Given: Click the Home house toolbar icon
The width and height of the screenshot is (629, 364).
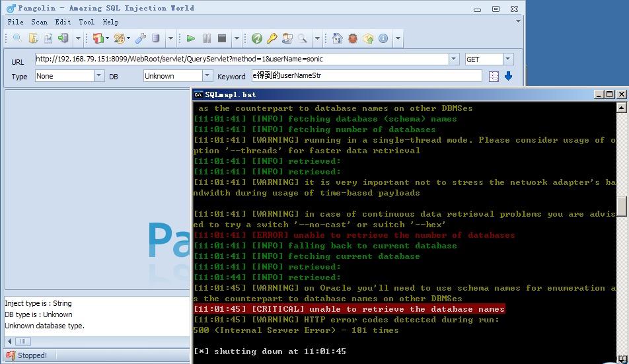Looking at the screenshot, I should [x=338, y=39].
